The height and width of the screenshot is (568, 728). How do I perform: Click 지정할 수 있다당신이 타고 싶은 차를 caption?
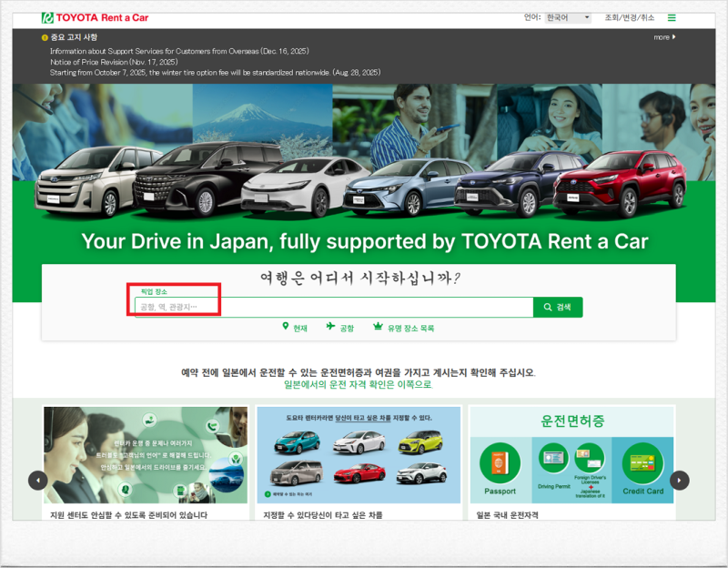(x=323, y=514)
